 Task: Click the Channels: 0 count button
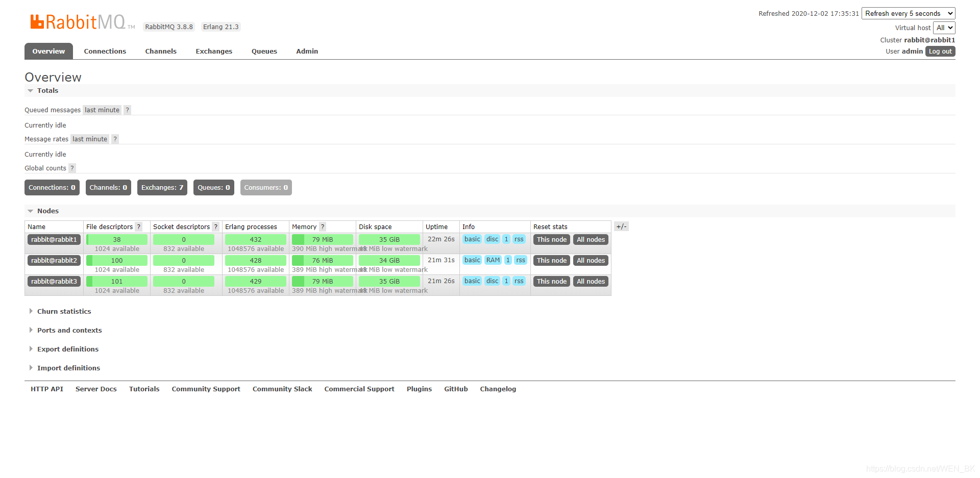(x=108, y=188)
